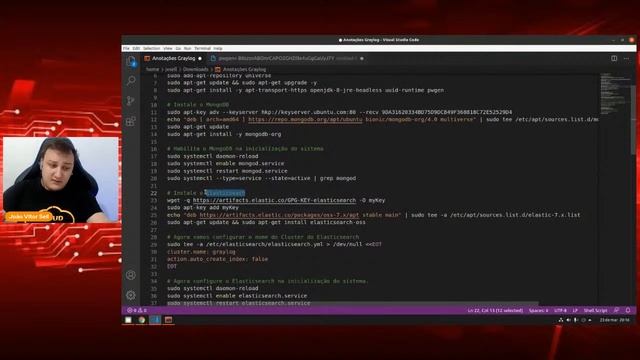640x360 pixels.
Task: Open the View menu
Action: [x=168, y=49]
